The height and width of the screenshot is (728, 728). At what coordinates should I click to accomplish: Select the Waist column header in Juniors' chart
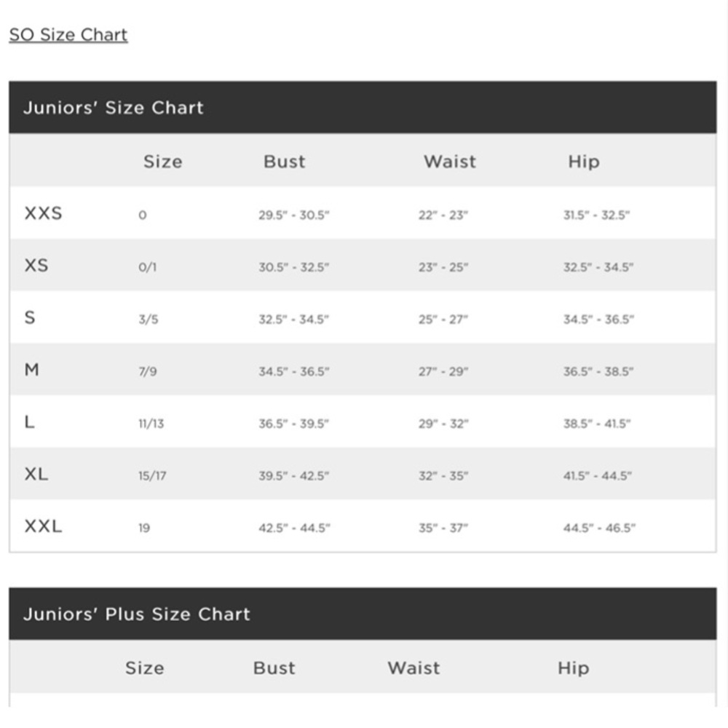(450, 162)
